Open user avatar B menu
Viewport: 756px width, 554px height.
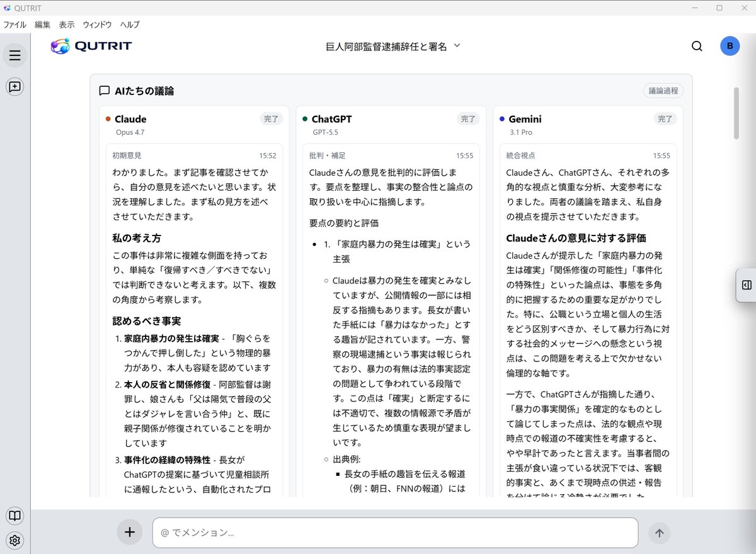point(730,46)
